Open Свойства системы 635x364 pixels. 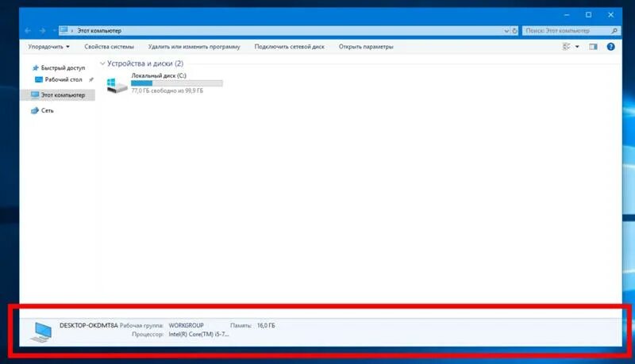coord(109,47)
